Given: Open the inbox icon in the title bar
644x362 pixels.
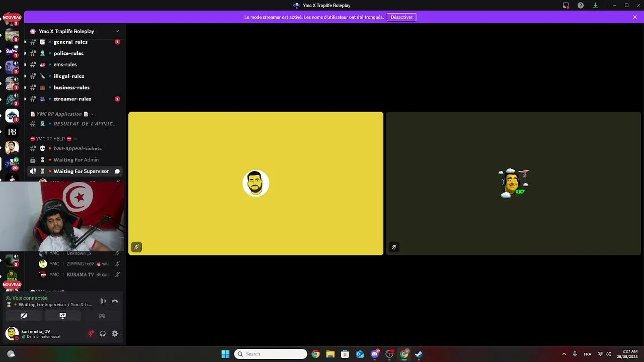Looking at the screenshot, I should [566, 6].
